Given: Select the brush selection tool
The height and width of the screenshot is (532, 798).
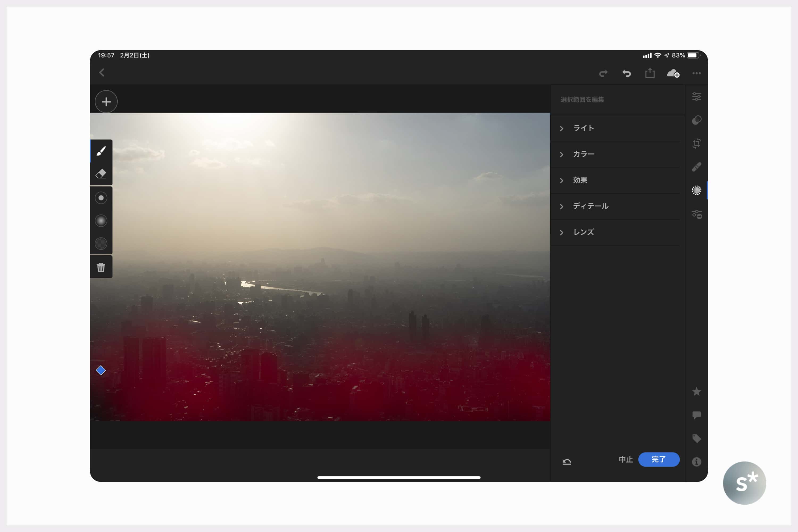Looking at the screenshot, I should (101, 151).
